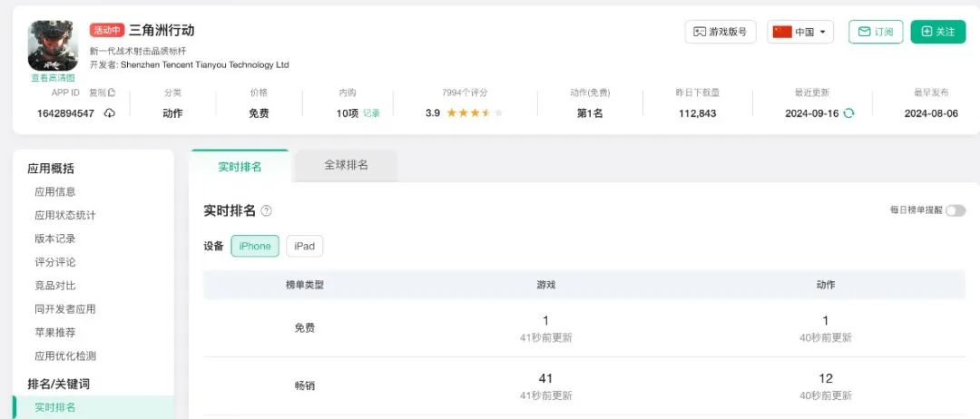This screenshot has width=980, height=419.
Task: Toggle the 每日榜单提醒 switch
Action: 955,210
